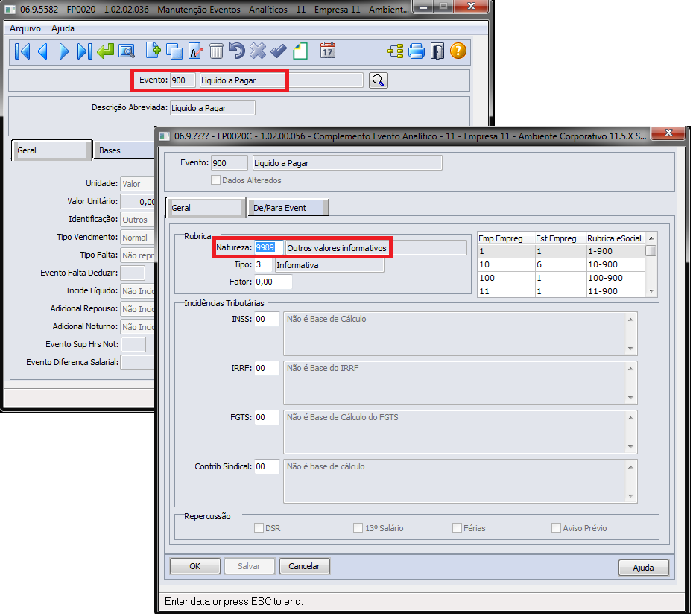Select table row with Rubrica 100-900
This screenshot has width=693, height=616.
(x=561, y=278)
